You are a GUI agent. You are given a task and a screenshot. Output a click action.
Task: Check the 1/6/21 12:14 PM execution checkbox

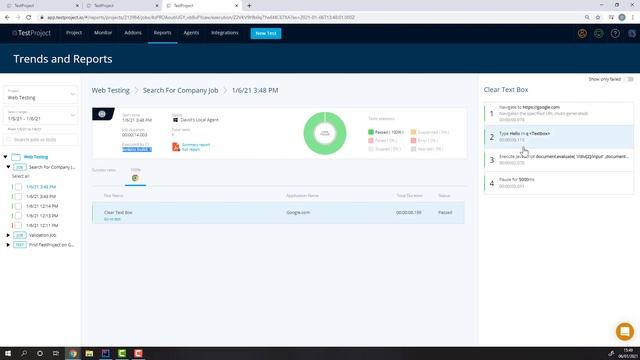pyautogui.click(x=18, y=206)
